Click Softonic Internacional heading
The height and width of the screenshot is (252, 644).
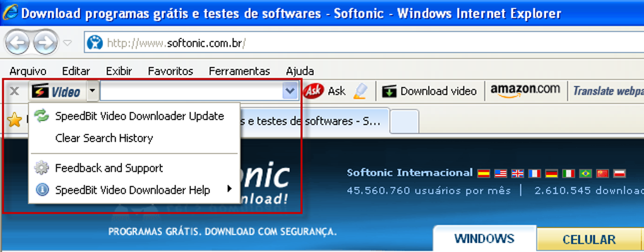410,172
